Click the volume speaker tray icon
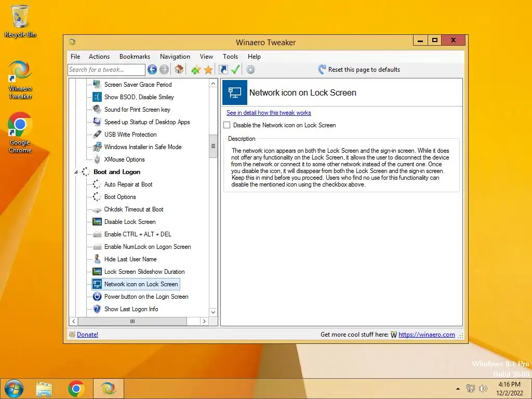The image size is (532, 399). [x=483, y=389]
